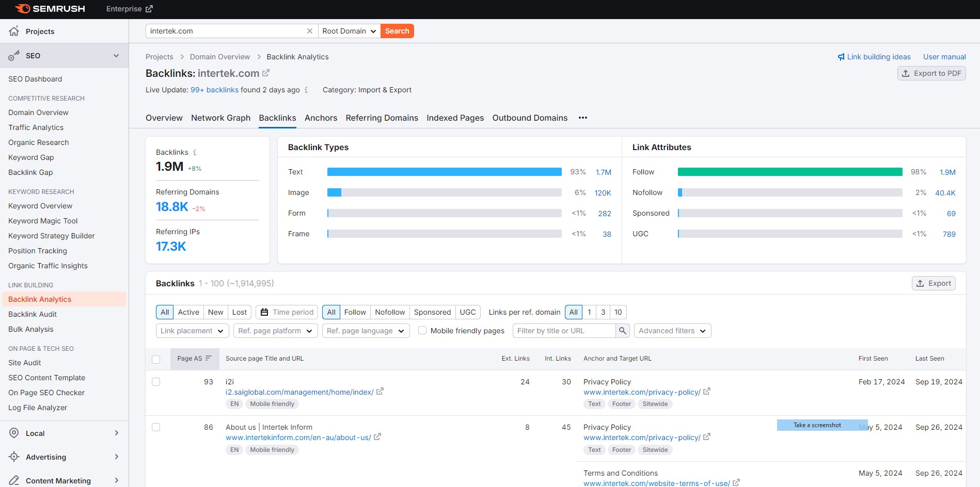Screen dimensions: 980x487
Task: Click the orange Search button
Action: point(397,31)
